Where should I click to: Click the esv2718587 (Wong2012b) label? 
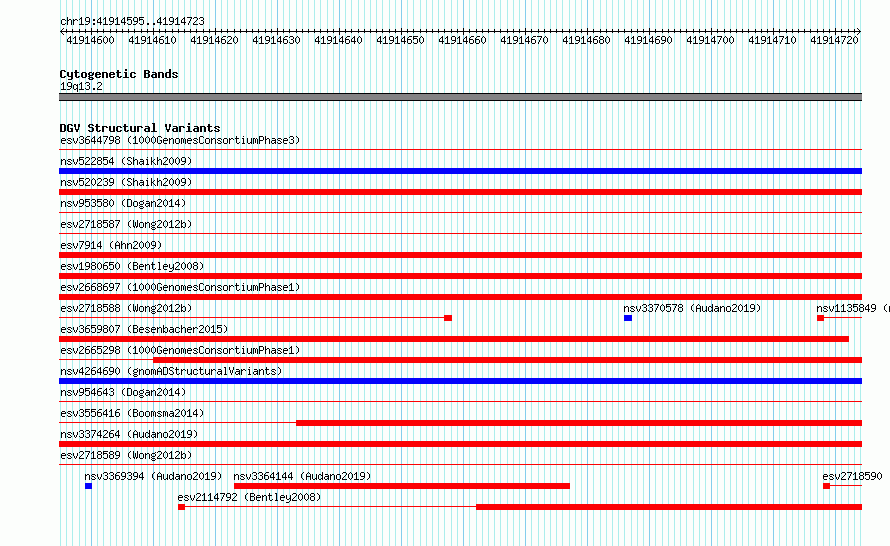126,224
